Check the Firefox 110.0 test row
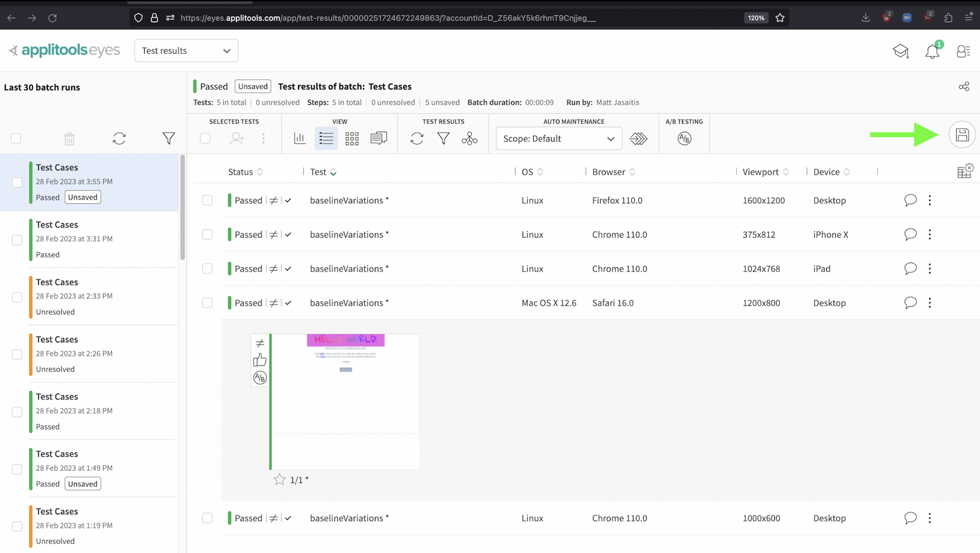 pyautogui.click(x=207, y=200)
